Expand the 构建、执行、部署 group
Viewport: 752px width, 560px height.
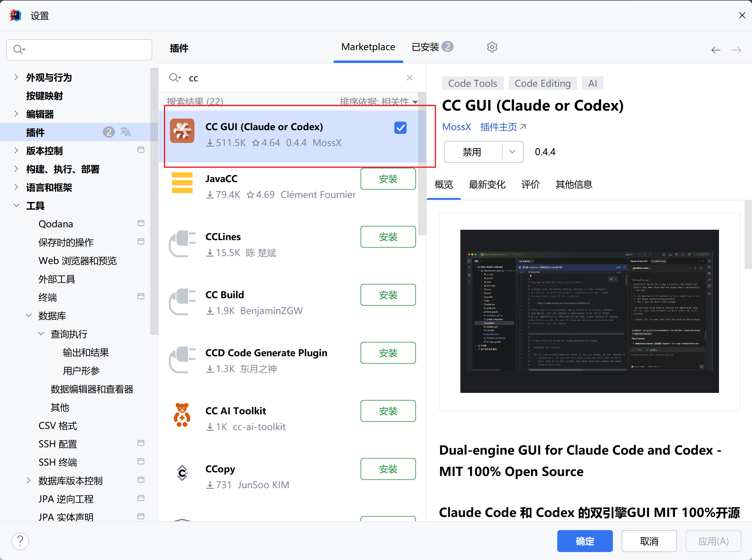click(x=16, y=168)
